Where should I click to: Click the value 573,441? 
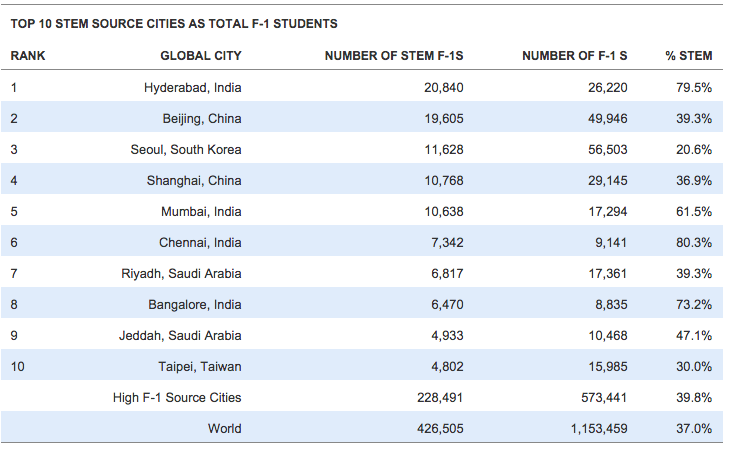tap(604, 398)
